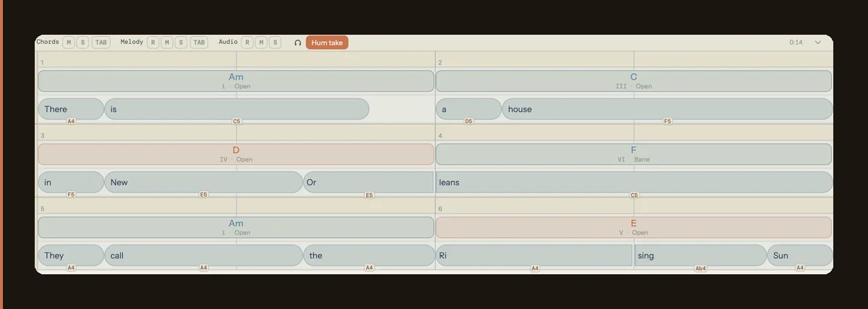Click the C5 pitch tag under 'is'
Viewport: 868px width, 309px height.
point(237,122)
